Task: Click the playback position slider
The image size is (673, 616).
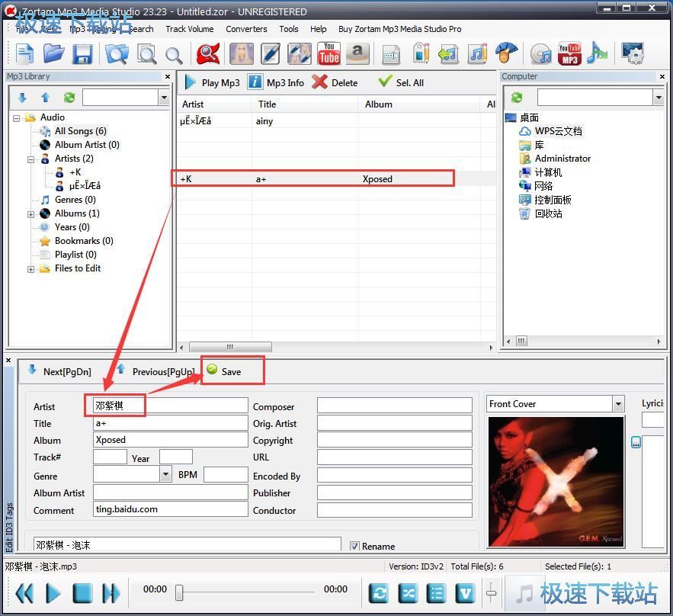Action: 179,592
